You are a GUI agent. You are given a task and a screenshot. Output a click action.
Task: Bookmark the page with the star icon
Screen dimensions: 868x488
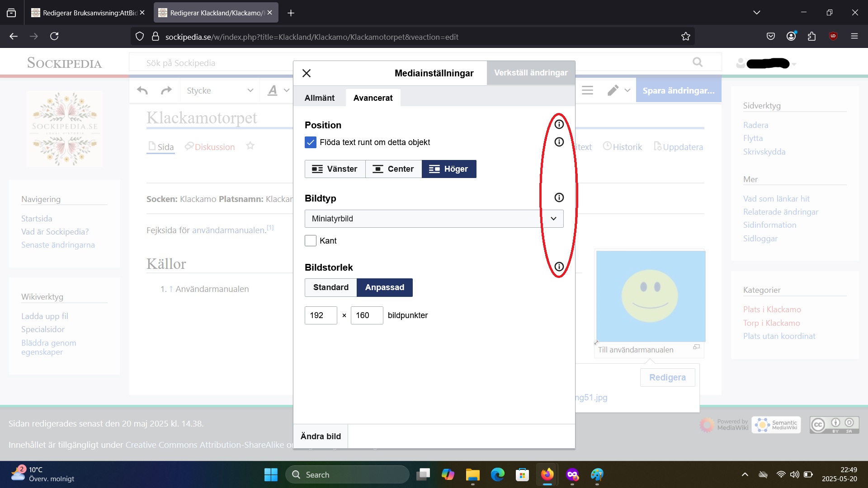pyautogui.click(x=685, y=37)
